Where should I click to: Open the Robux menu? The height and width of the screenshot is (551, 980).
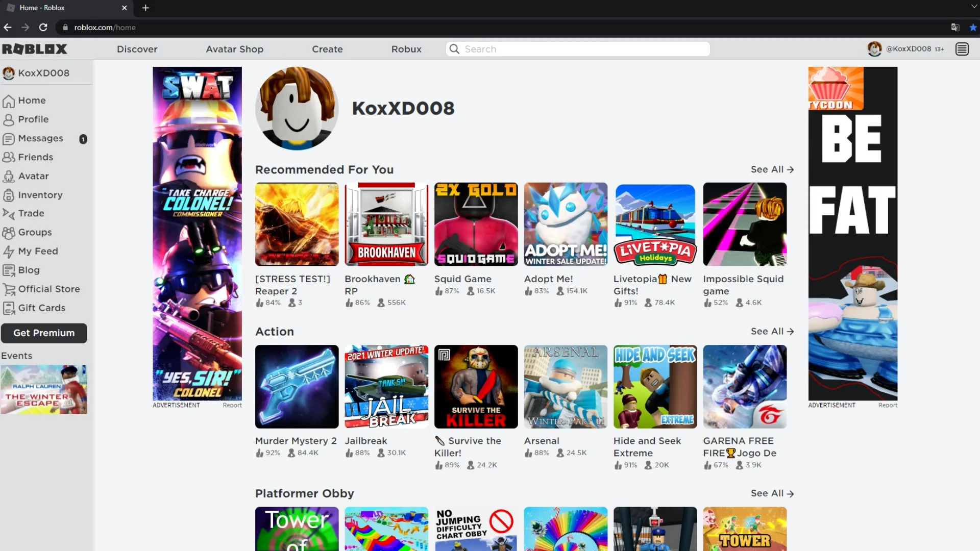coord(406,49)
